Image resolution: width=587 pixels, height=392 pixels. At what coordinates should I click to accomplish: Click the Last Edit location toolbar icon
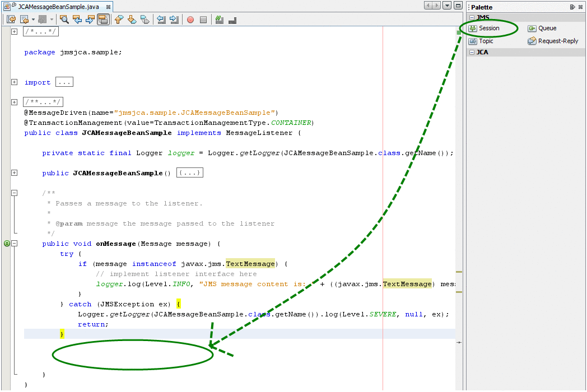pyautogui.click(x=11, y=20)
